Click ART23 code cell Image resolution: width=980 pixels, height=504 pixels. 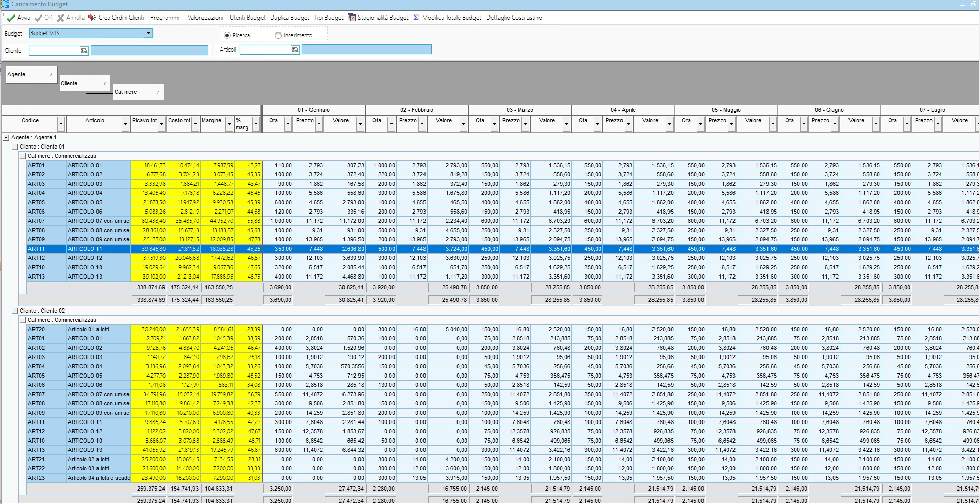46,478
